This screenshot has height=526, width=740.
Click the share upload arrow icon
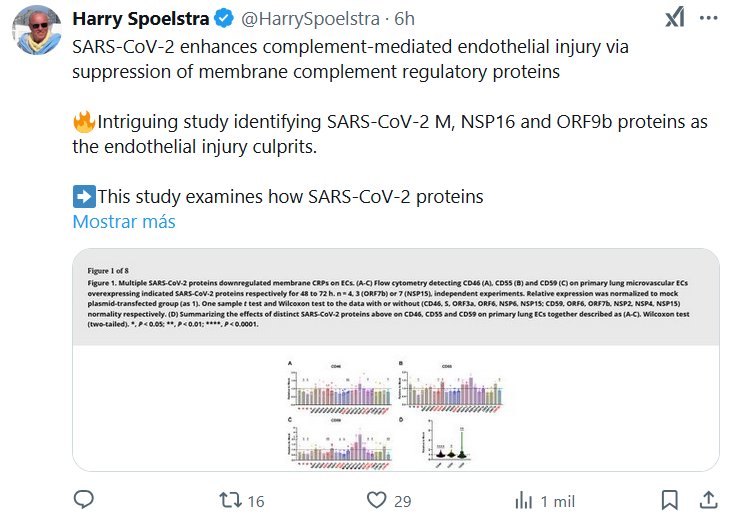pos(707,500)
